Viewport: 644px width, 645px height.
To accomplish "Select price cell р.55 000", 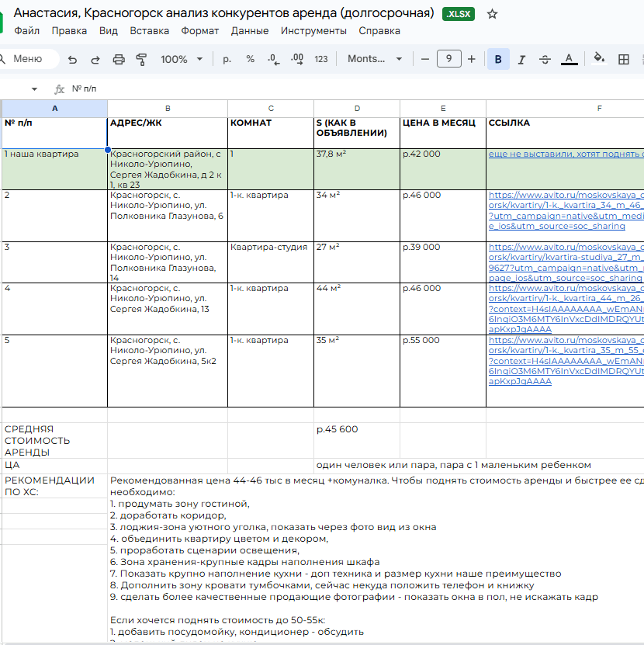I will click(443, 371).
